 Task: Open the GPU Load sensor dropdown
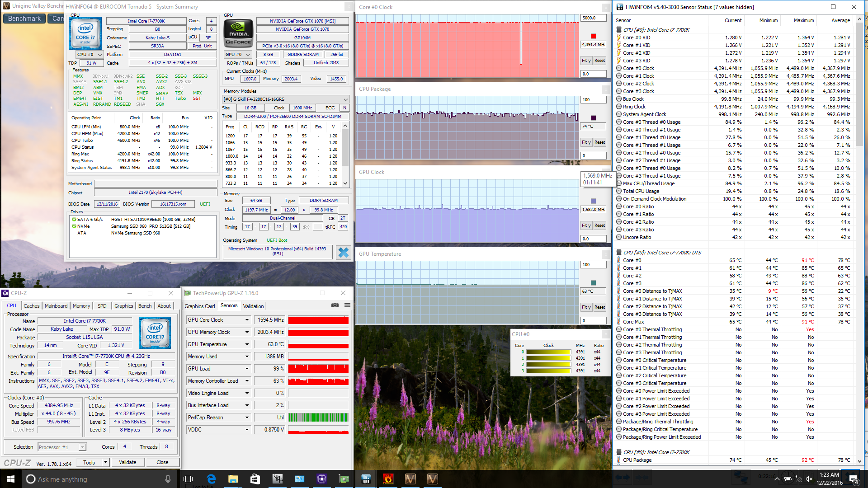point(247,369)
